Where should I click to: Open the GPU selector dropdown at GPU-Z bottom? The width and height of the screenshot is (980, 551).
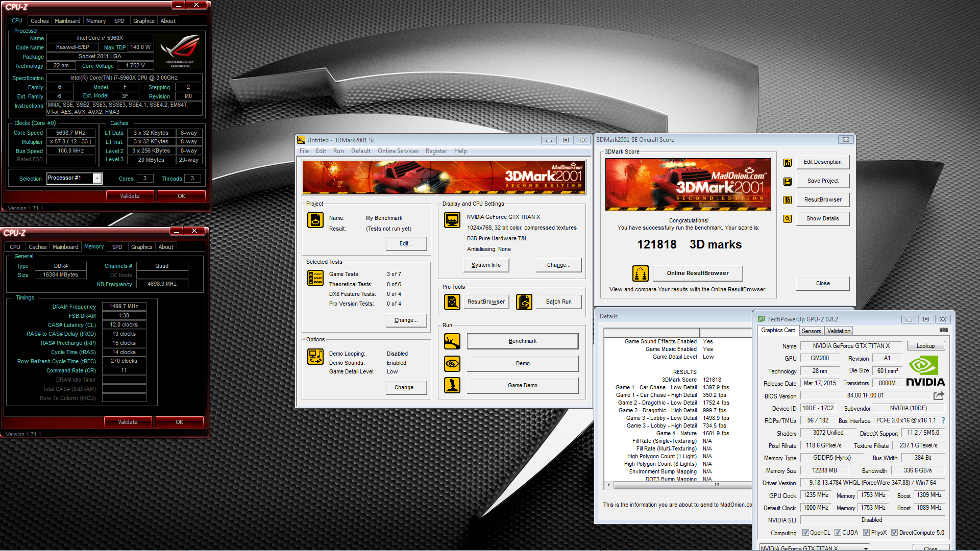pyautogui.click(x=814, y=548)
